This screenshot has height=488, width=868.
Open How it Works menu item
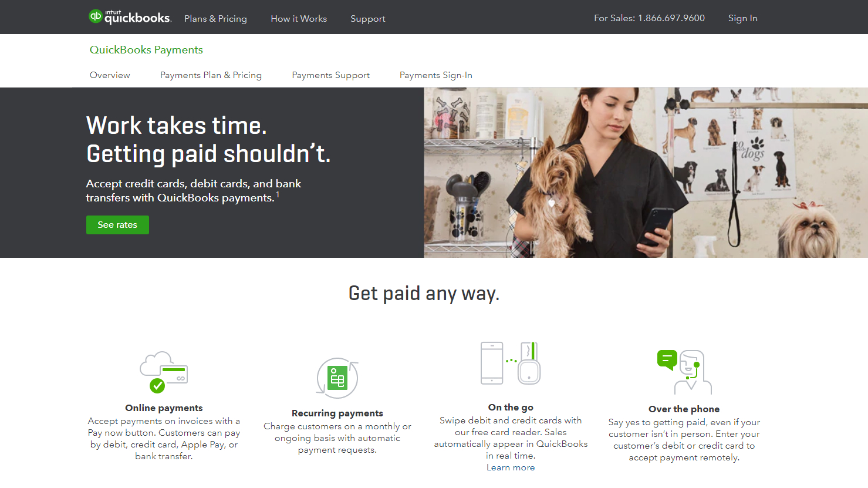click(x=299, y=19)
